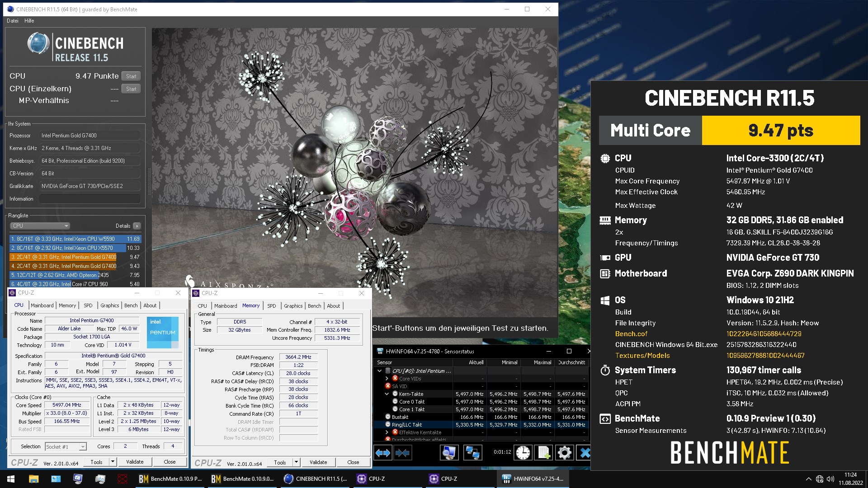Open HWiNFO monitor with magnifier icon
Viewport: 868px width, 488px height.
449,452
